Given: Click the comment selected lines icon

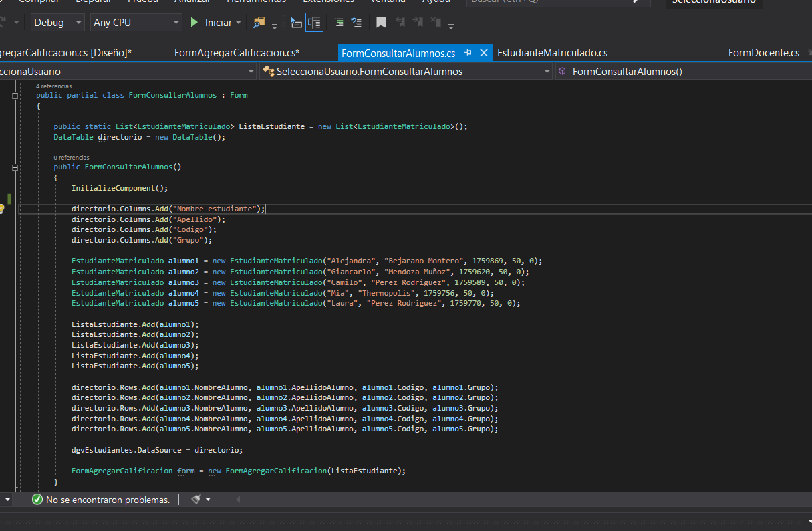Looking at the screenshot, I should 339,23.
